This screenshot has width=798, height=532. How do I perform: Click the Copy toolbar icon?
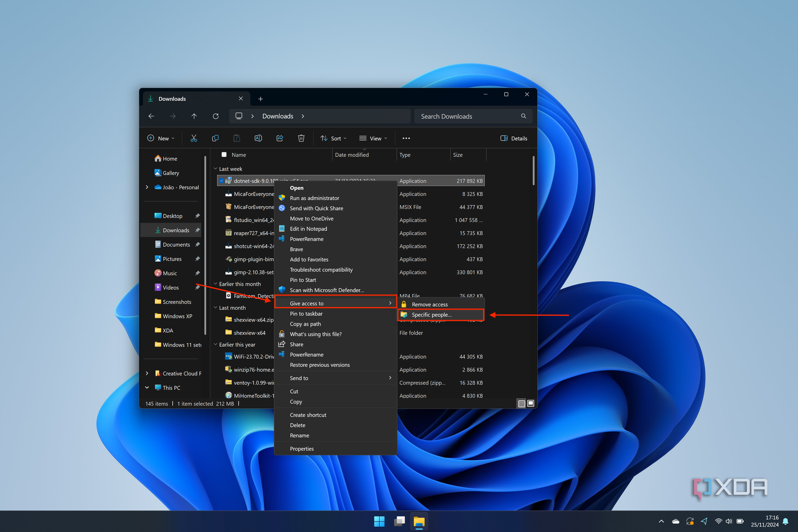[x=215, y=138]
